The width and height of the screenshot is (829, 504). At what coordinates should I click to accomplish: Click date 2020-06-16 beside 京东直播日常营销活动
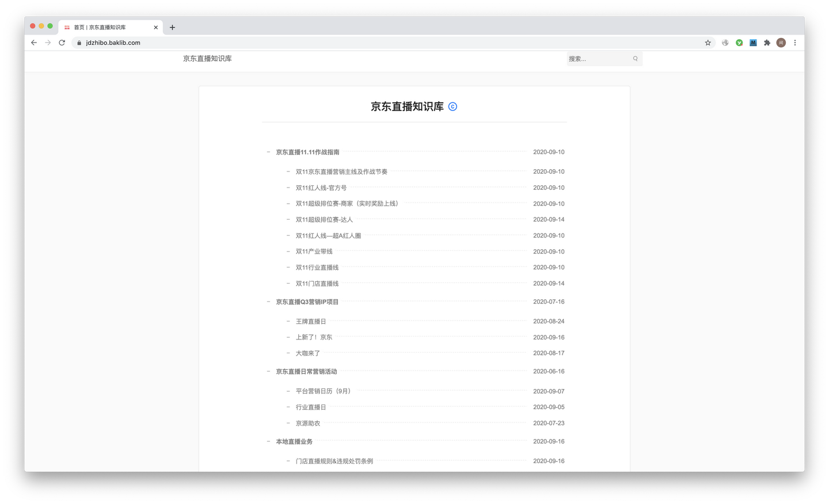[x=549, y=371]
